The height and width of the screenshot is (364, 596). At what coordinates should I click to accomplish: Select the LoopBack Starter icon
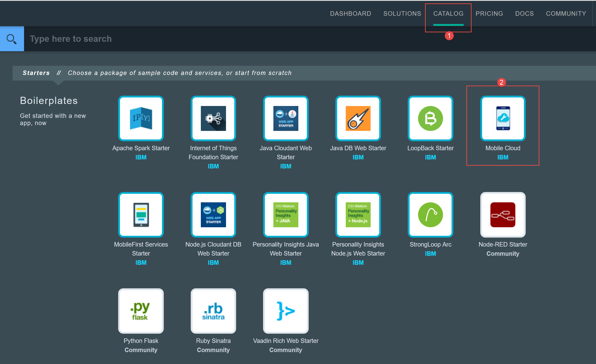(x=430, y=118)
